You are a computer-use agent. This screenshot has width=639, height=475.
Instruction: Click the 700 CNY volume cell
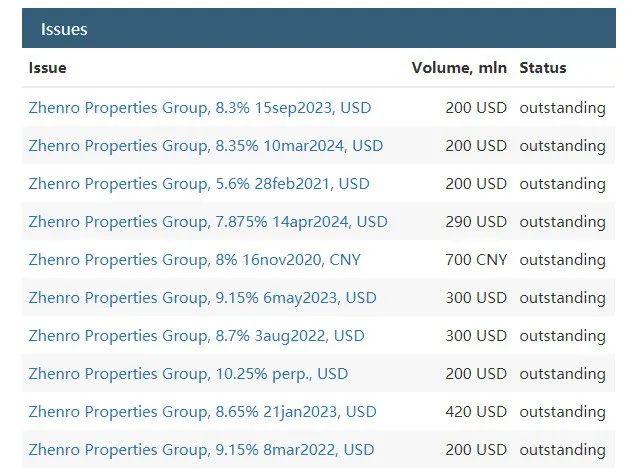(x=476, y=260)
